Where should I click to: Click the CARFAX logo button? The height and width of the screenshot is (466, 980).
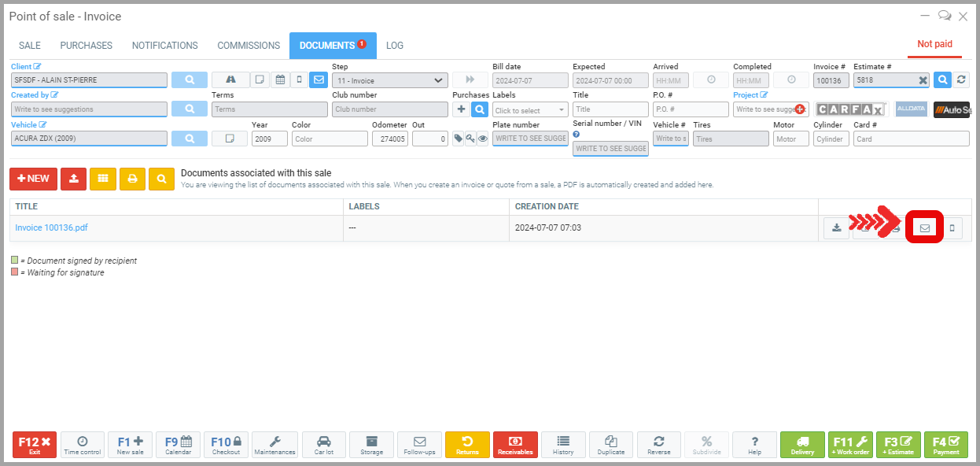click(849, 109)
